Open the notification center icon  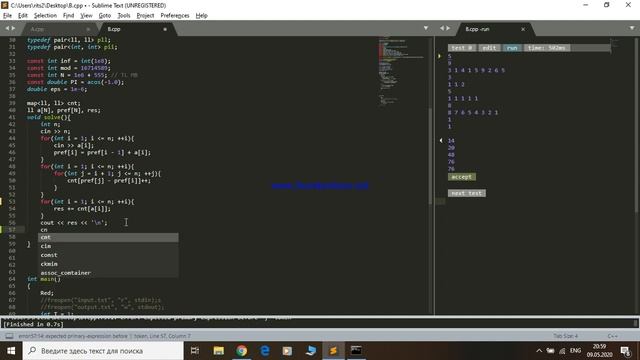coord(625,351)
